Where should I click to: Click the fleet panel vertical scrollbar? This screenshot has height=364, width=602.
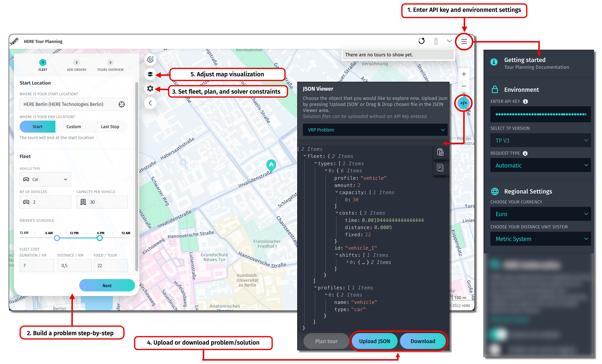[x=137, y=177]
